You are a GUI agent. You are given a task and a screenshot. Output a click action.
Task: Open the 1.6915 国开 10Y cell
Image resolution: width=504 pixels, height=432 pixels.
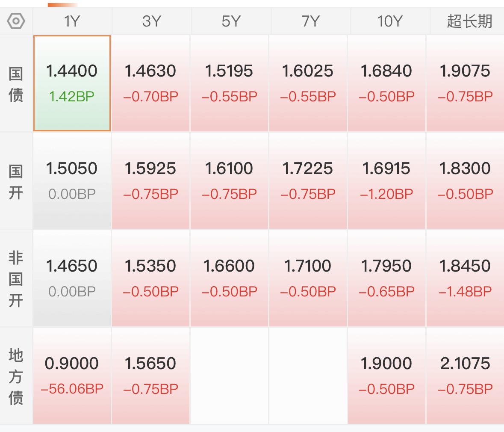pyautogui.click(x=386, y=181)
